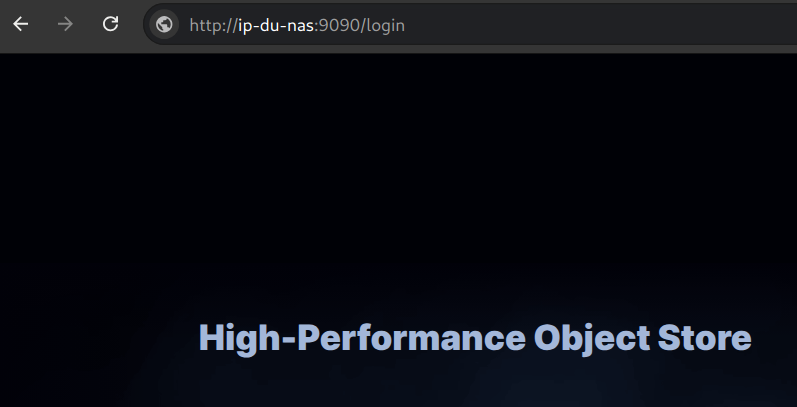Open site information via the globe icon

pyautogui.click(x=164, y=24)
